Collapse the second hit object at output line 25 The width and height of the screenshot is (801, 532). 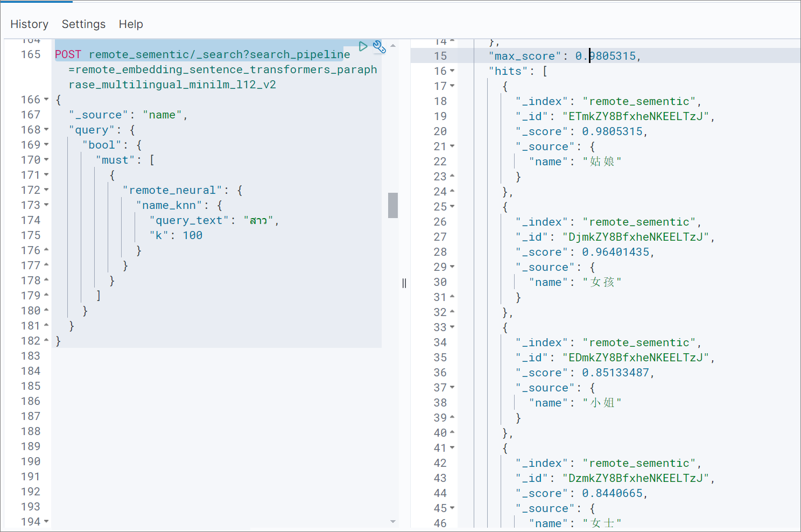click(452, 207)
